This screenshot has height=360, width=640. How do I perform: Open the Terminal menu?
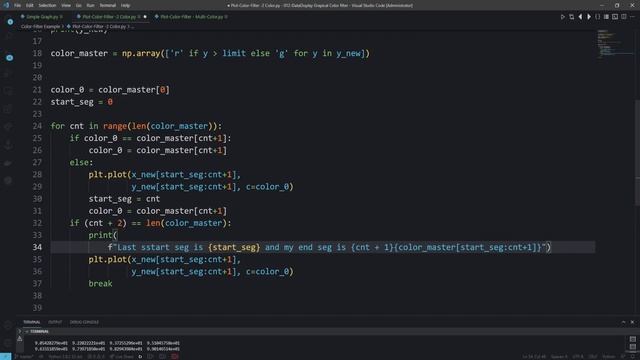pos(107,5)
